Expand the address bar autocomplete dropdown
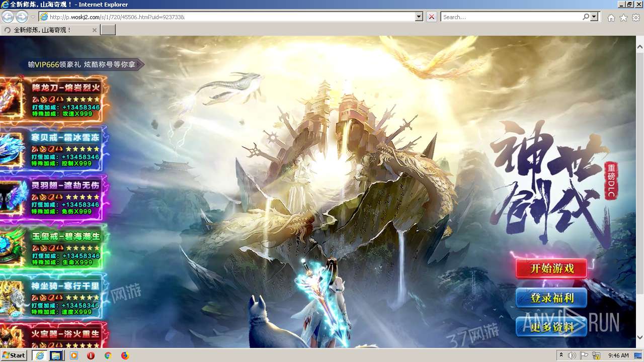The image size is (644, 362). (419, 17)
